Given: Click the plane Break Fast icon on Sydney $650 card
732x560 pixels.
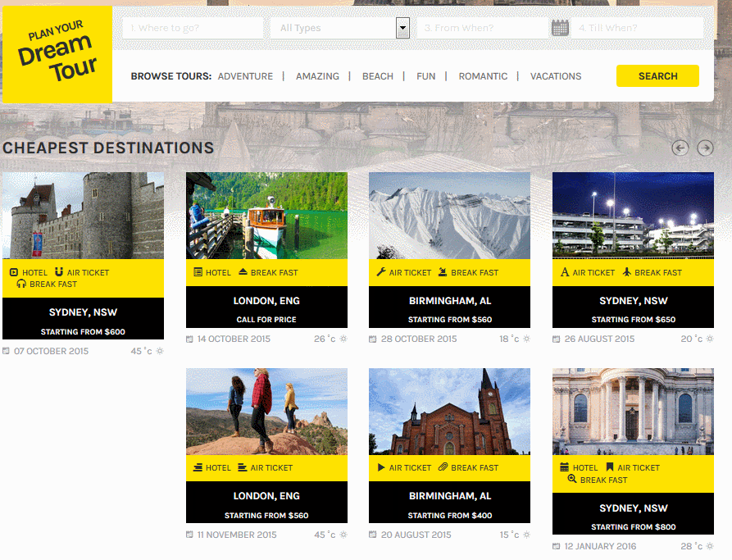Looking at the screenshot, I should (x=627, y=272).
